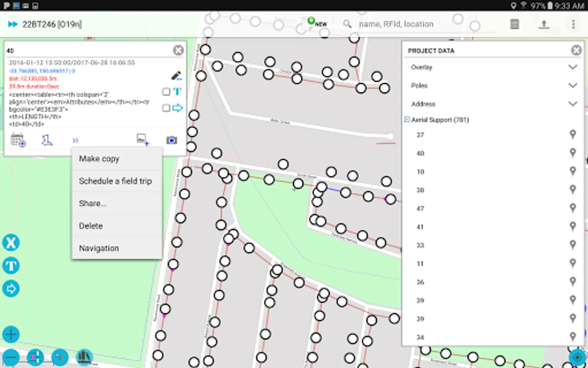The image size is (588, 368).
Task: Choose Schedule a field trip
Action: 116,181
